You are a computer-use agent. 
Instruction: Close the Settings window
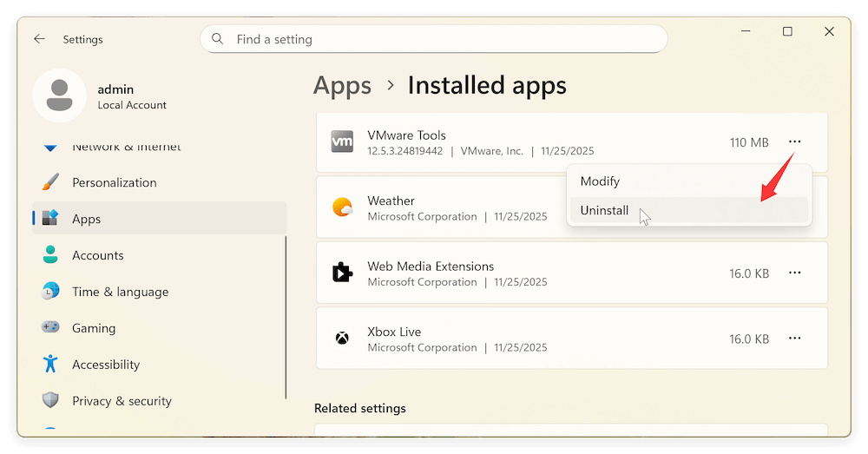(829, 31)
